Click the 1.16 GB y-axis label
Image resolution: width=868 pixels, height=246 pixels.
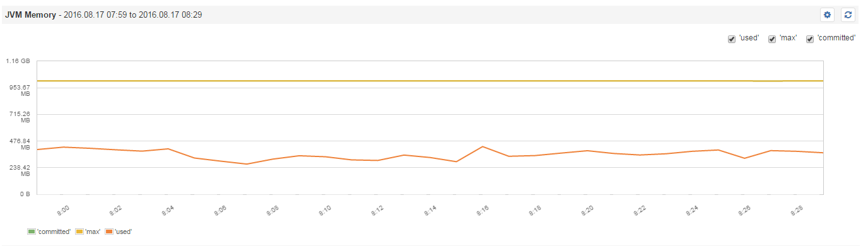[18, 61]
